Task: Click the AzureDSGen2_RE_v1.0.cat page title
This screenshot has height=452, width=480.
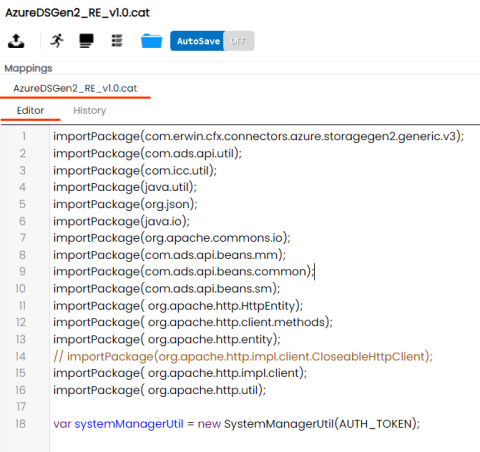Action: tap(78, 13)
